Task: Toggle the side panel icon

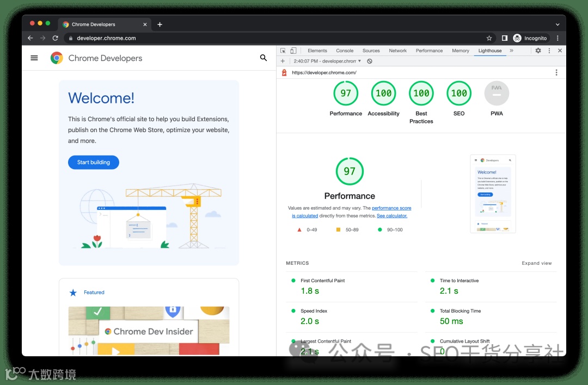Action: (504, 38)
